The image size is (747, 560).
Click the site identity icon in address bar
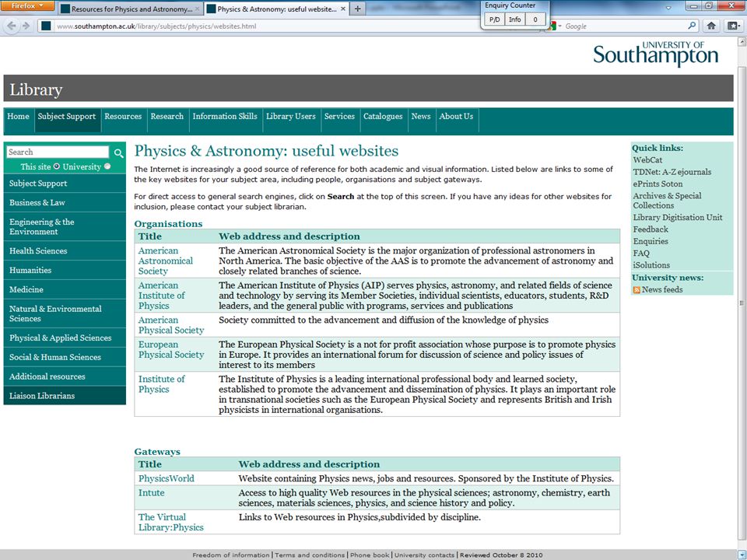click(46, 26)
